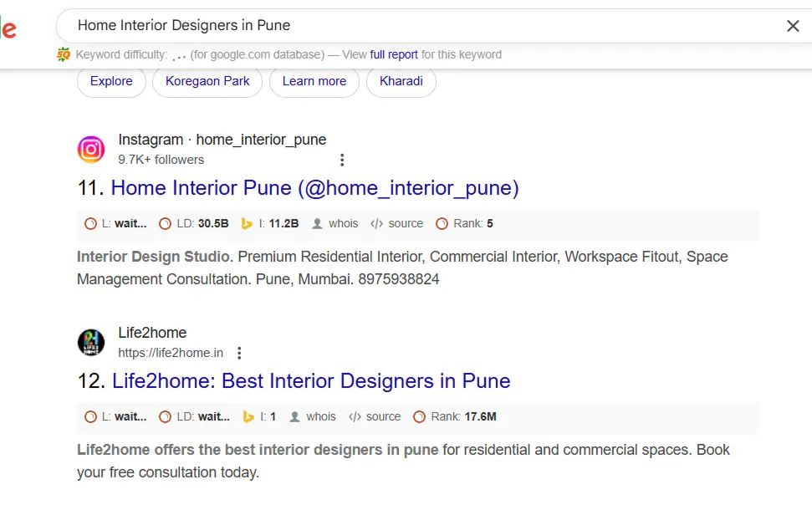Select the Explore filter chip
The image size is (812, 515).
(x=111, y=81)
